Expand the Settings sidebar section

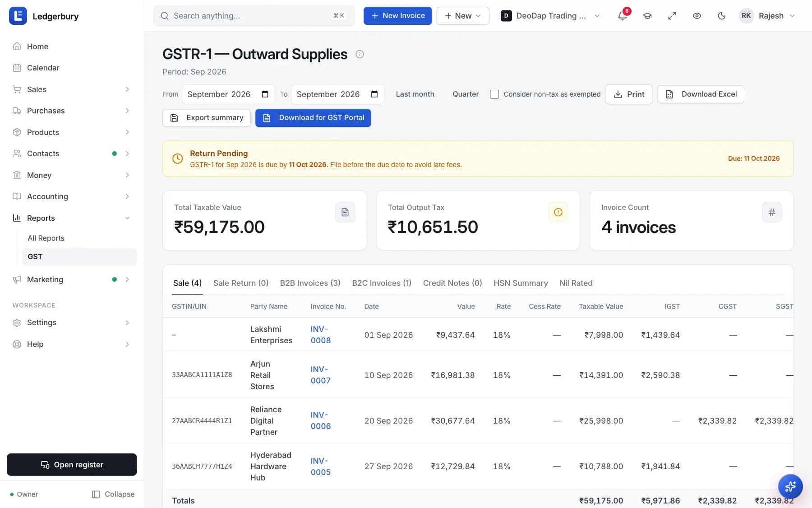point(72,322)
